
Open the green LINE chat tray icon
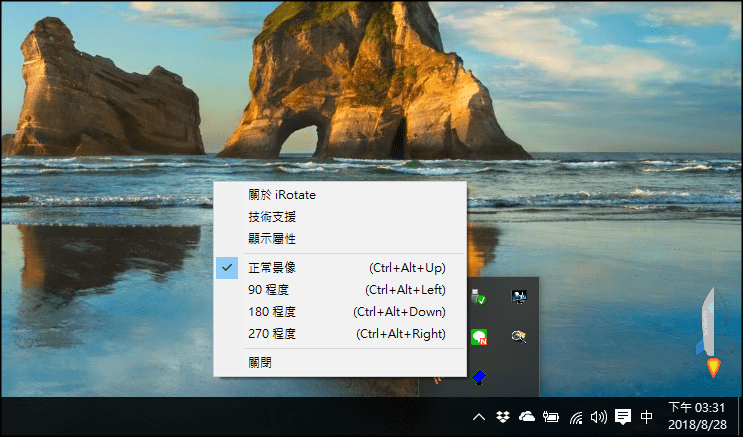tap(479, 337)
